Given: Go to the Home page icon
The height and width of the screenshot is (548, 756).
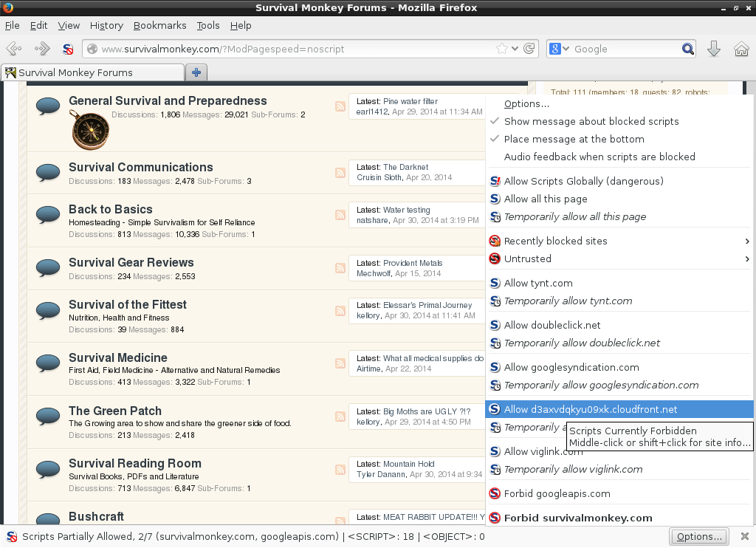Looking at the screenshot, I should click(x=741, y=49).
